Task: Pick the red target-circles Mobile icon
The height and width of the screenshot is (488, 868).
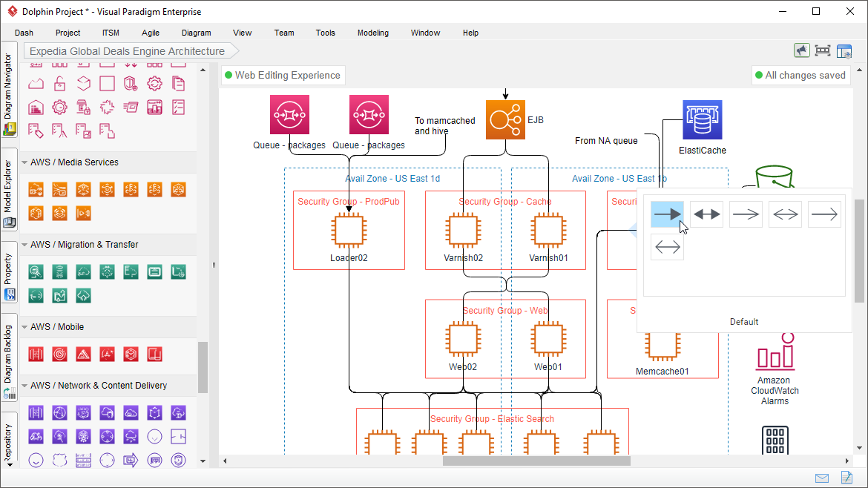Action: (60, 354)
